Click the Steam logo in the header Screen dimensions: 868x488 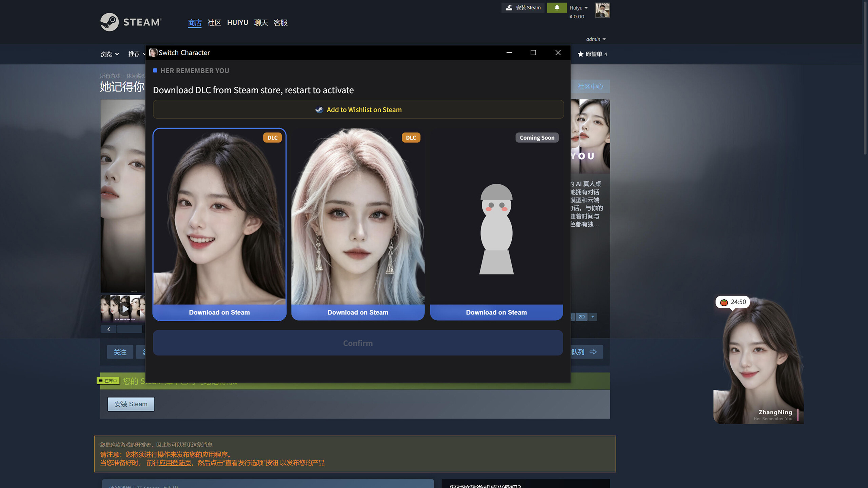131,22
